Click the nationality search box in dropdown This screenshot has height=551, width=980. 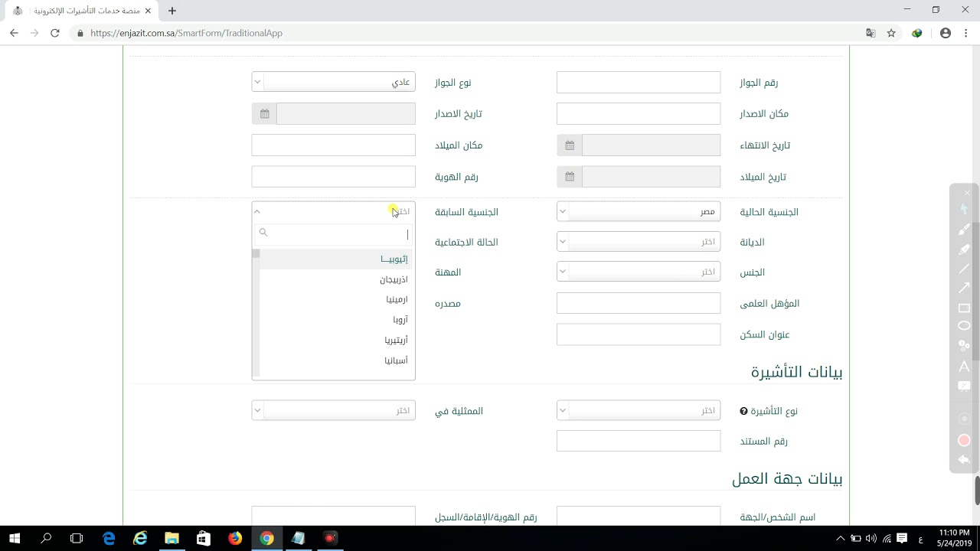pyautogui.click(x=333, y=233)
